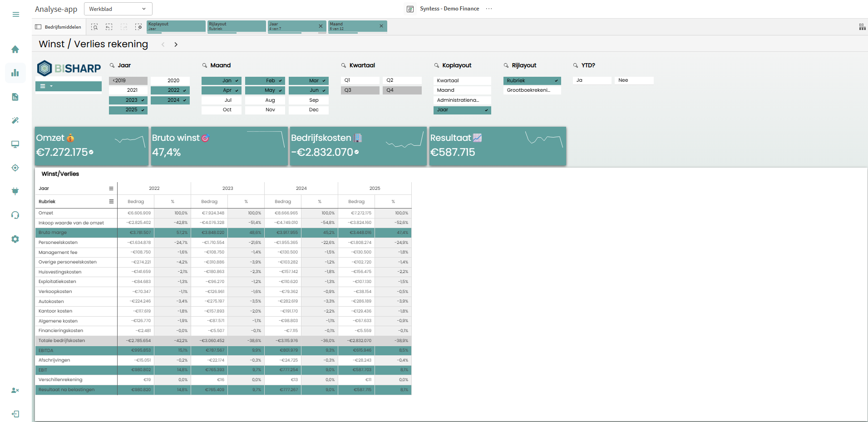This screenshot has height=422, width=868.
Task: Select Maand in the Koplayout list
Action: 462,90
